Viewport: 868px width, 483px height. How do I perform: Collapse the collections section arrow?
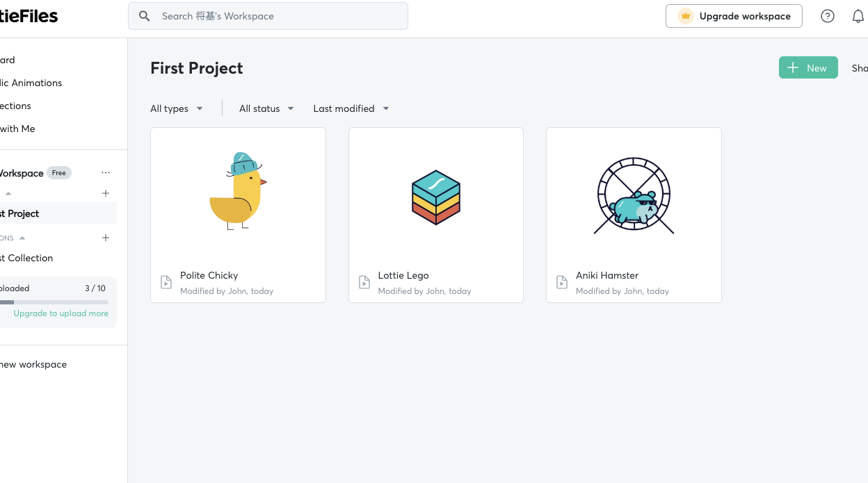click(22, 238)
